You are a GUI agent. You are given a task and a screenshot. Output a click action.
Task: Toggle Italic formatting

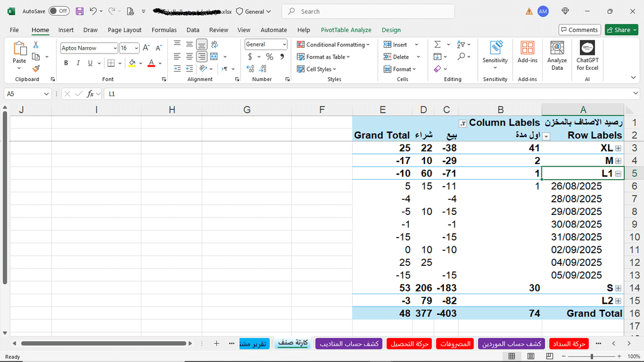[79, 63]
